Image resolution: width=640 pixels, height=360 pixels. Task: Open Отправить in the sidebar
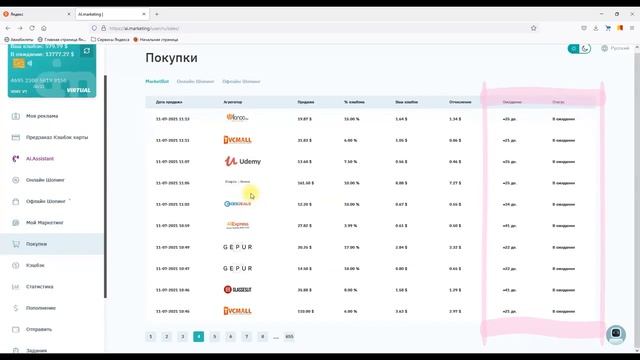(39, 329)
